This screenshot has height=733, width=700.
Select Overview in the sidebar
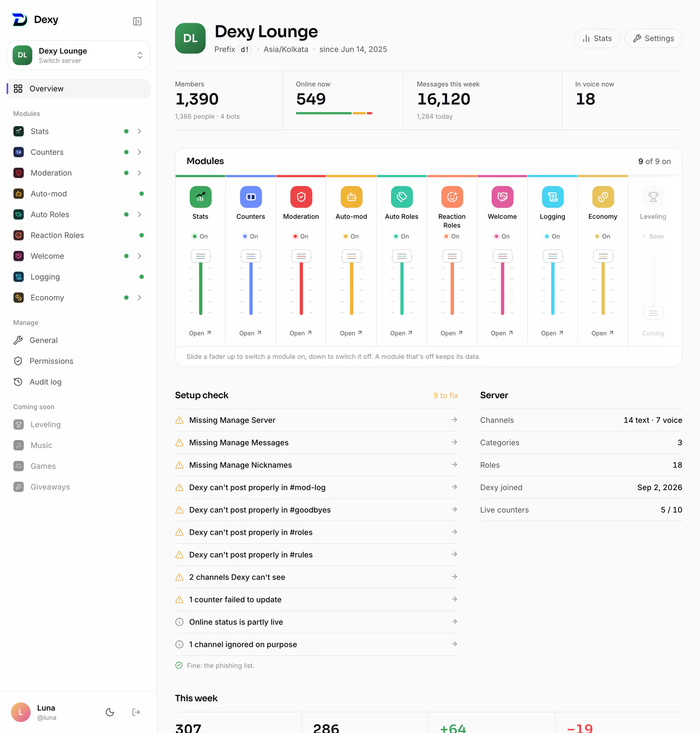78,88
